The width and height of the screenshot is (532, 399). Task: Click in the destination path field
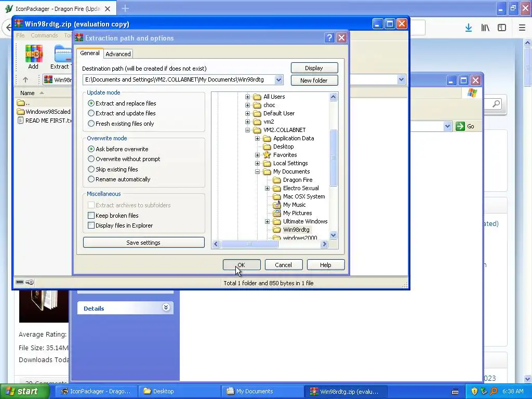(179, 79)
